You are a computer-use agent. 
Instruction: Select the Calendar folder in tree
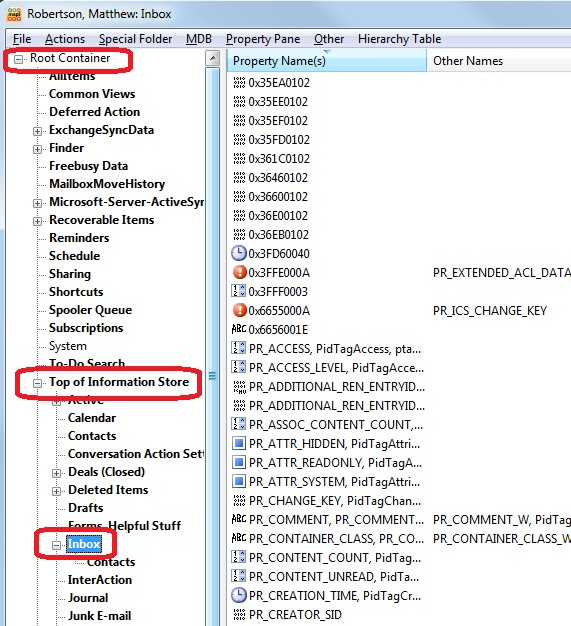[x=92, y=418]
